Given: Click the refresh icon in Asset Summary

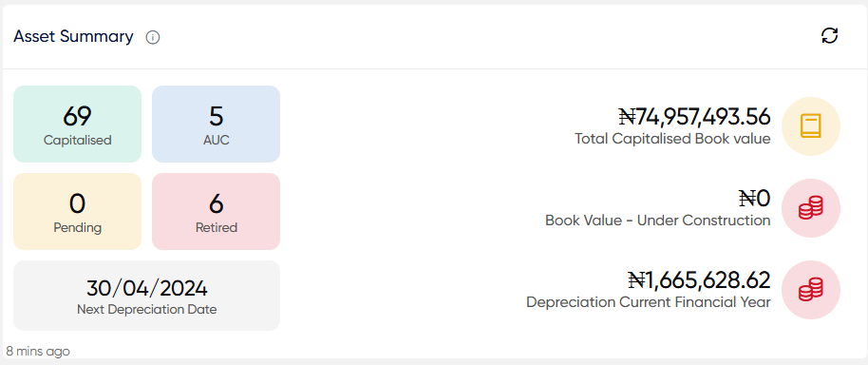Looking at the screenshot, I should coord(829,36).
